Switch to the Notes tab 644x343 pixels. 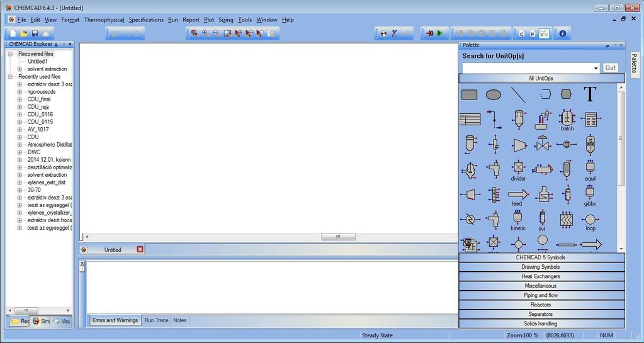(179, 320)
